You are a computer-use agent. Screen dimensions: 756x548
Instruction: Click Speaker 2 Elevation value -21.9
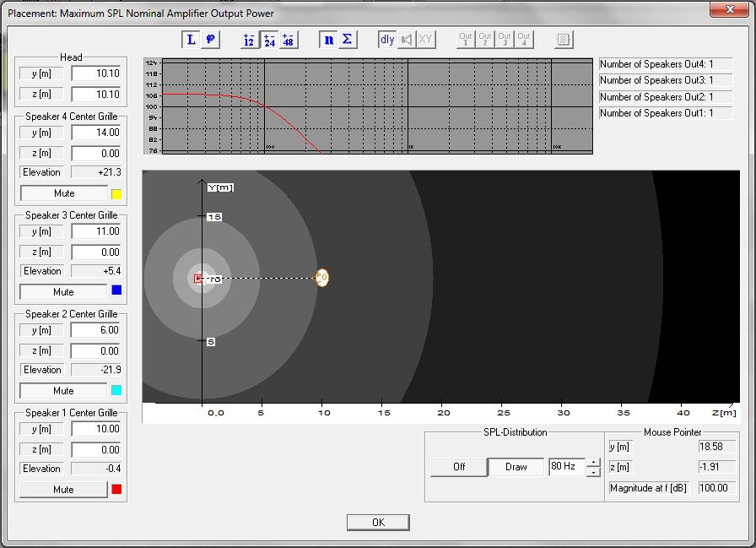(x=96, y=370)
